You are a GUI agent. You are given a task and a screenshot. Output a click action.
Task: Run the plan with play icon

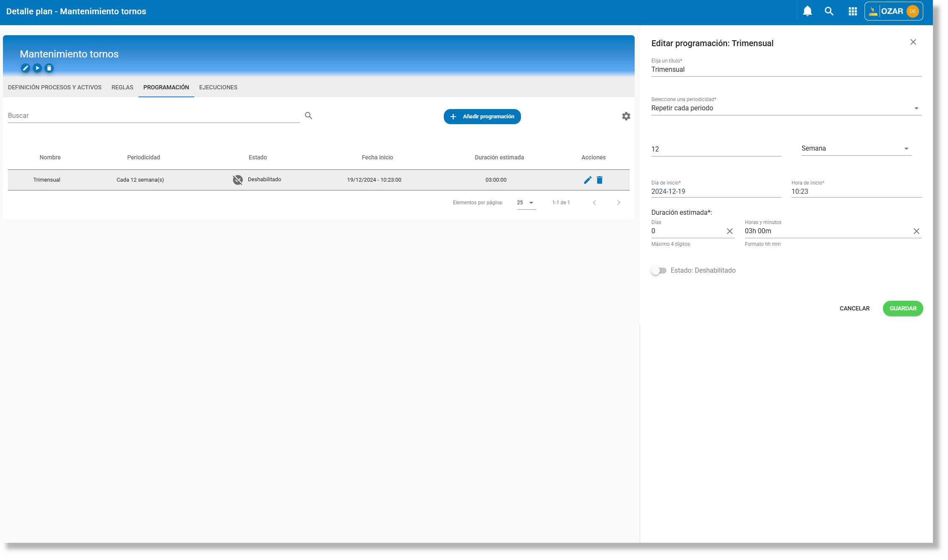(x=37, y=68)
